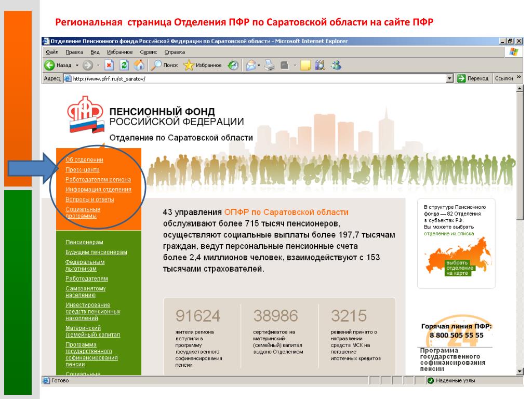The image size is (532, 399).
Task: Click the 91624 statistic figure
Action: coord(198,316)
